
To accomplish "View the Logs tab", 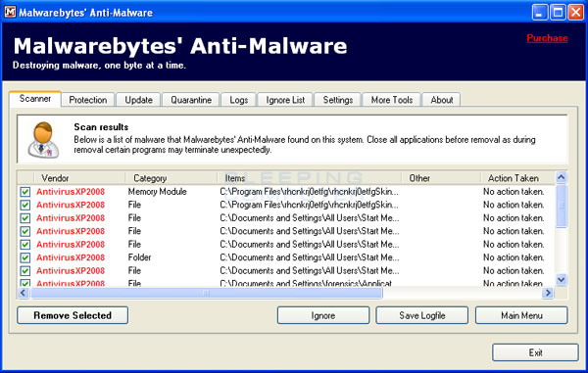I will [238, 100].
